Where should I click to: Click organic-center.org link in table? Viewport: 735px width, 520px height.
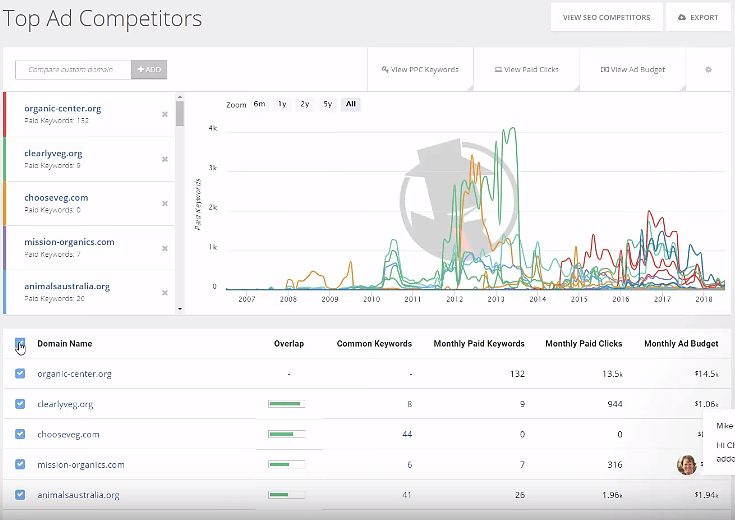coord(75,374)
